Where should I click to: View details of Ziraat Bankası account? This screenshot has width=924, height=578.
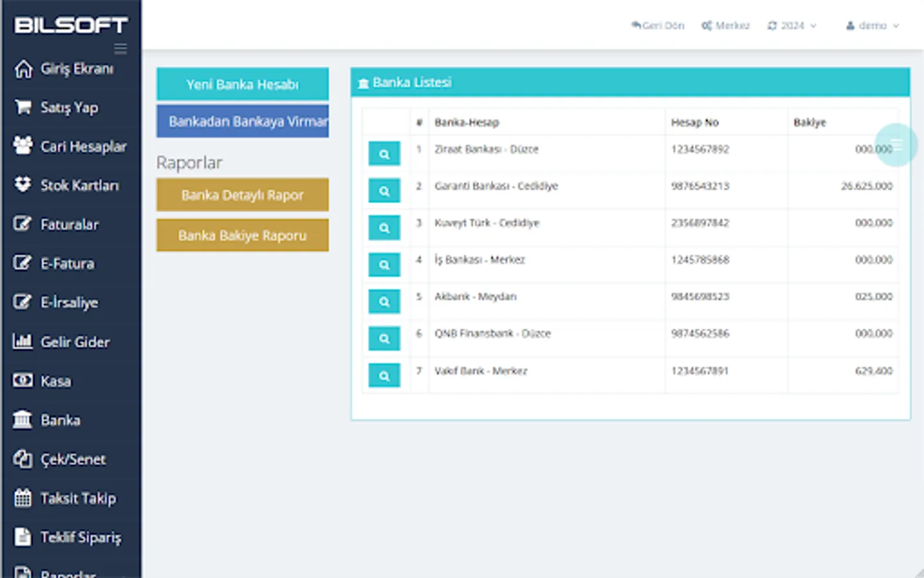tap(384, 153)
